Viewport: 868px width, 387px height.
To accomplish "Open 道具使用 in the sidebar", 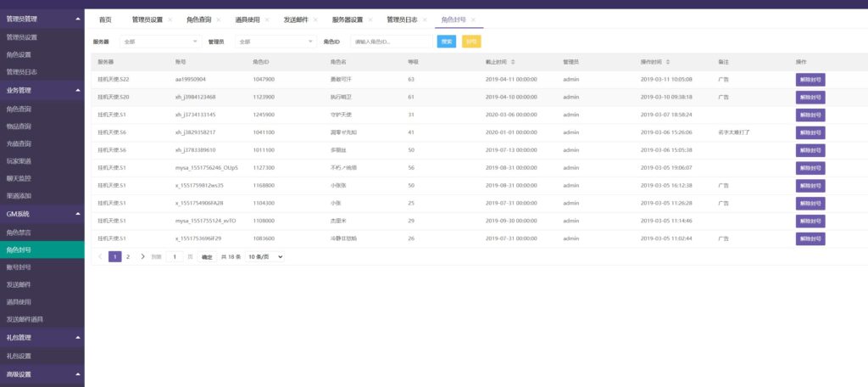I will pyautogui.click(x=19, y=302).
